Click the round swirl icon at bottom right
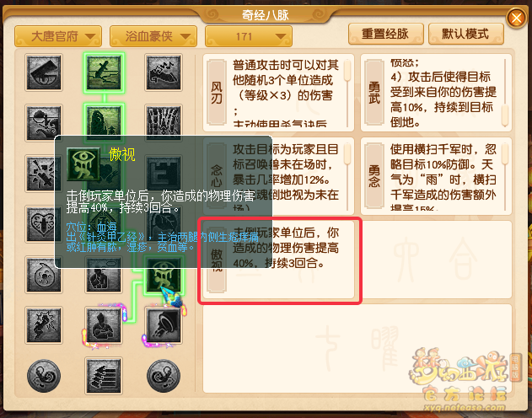Viewport: 532px width, 418px height. tap(164, 376)
